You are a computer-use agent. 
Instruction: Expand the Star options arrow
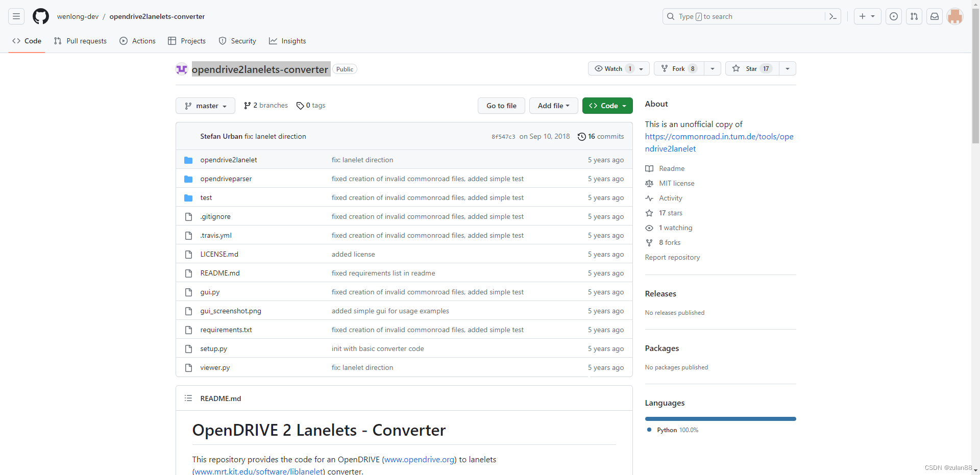click(788, 68)
